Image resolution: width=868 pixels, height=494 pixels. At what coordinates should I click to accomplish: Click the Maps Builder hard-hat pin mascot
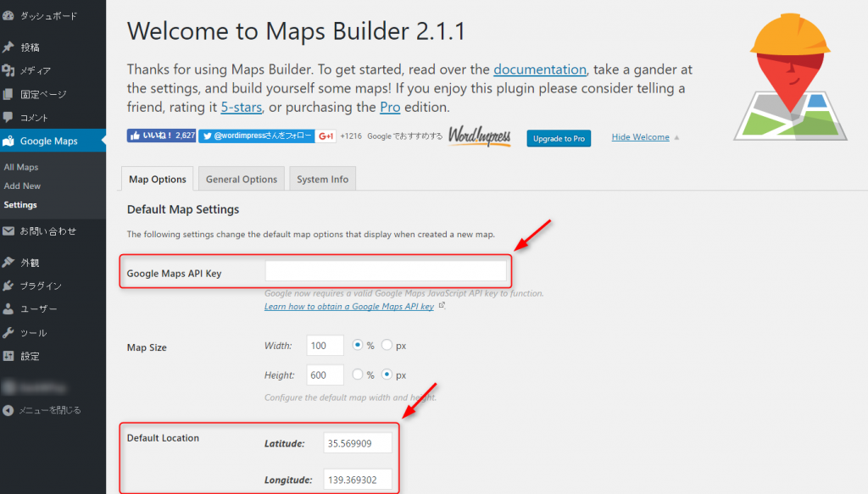point(790,77)
